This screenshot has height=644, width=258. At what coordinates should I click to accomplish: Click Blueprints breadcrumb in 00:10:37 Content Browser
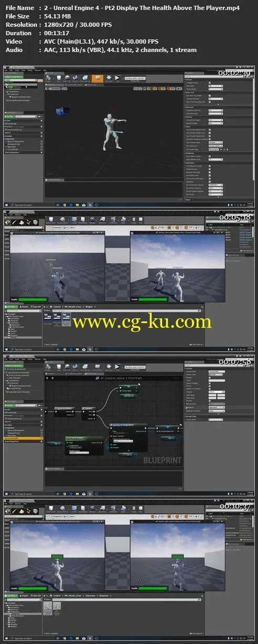click(104, 595)
